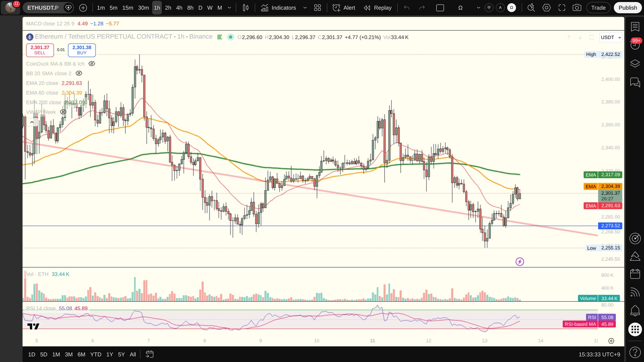644x362 pixels.
Task: Enter fullscreen chart mode
Action: (x=562, y=8)
